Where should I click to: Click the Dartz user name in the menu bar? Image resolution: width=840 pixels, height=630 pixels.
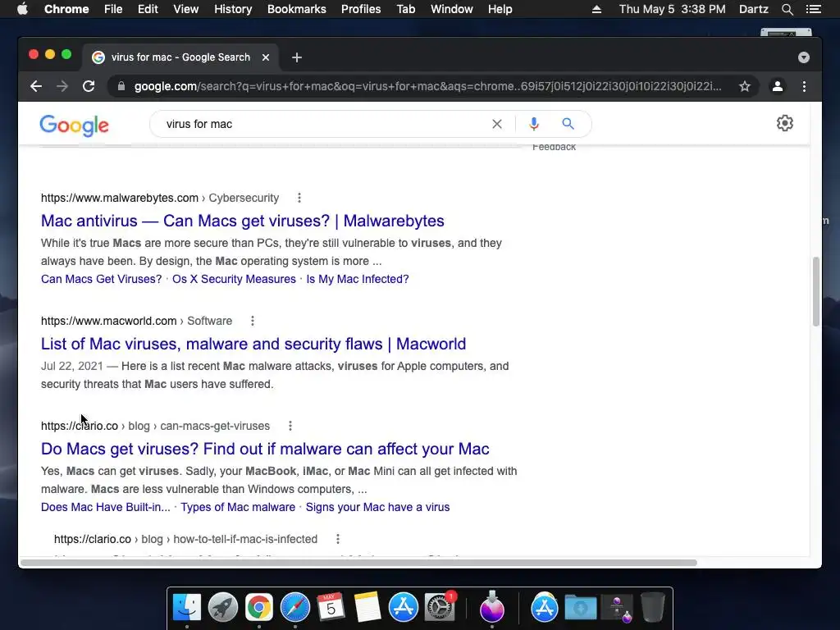pos(753,9)
